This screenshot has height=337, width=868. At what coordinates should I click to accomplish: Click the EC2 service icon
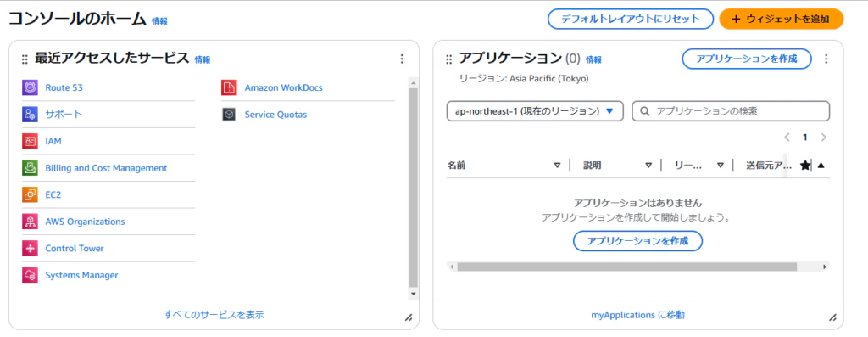tap(30, 194)
